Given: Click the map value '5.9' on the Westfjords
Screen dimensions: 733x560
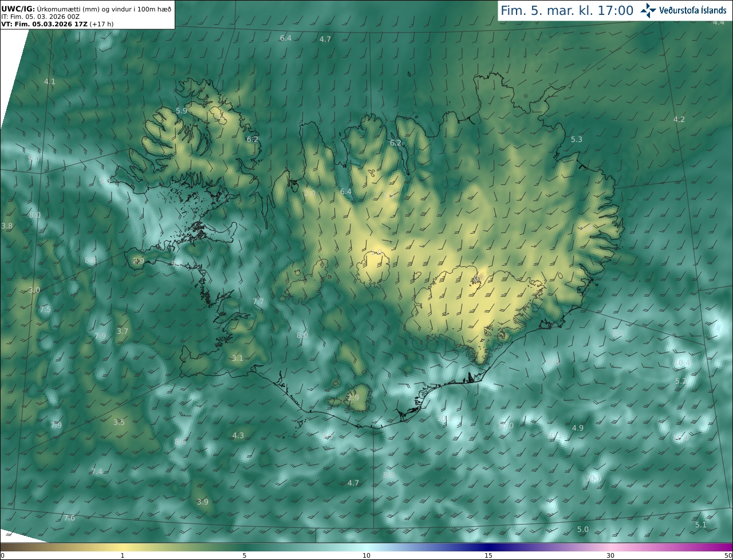Looking at the screenshot, I should (182, 111).
